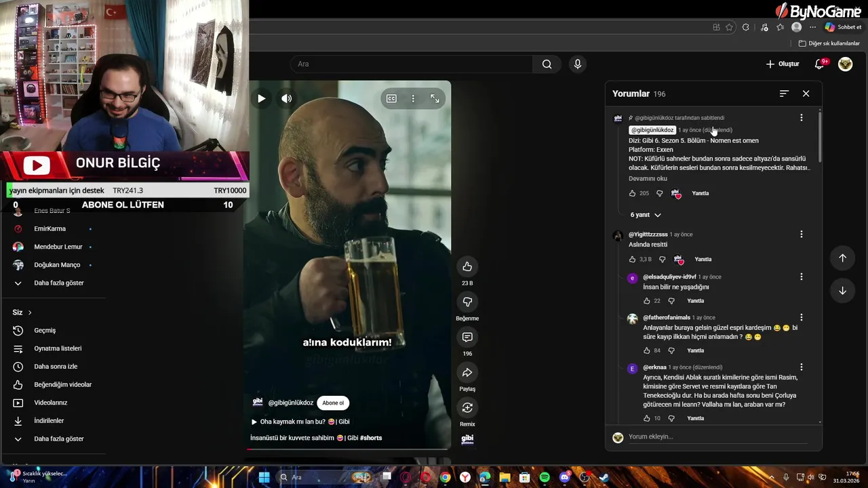Like @erknaa reply with 10 likes

tap(646, 418)
